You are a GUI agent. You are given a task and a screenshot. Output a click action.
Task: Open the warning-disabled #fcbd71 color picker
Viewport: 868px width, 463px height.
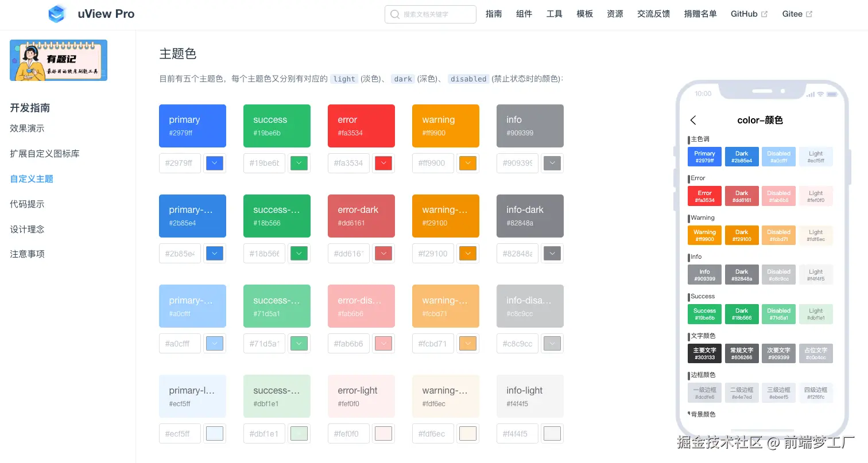pyautogui.click(x=468, y=344)
